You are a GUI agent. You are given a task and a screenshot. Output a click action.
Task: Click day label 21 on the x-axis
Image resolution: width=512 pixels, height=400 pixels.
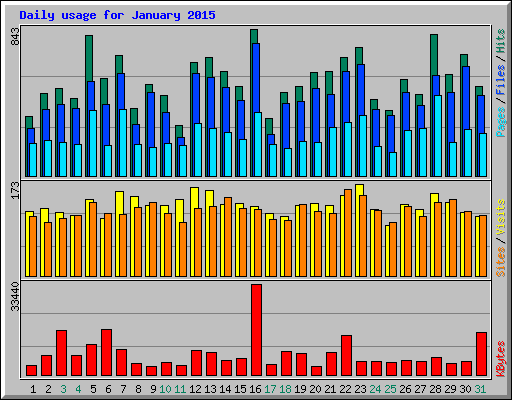[330, 389]
